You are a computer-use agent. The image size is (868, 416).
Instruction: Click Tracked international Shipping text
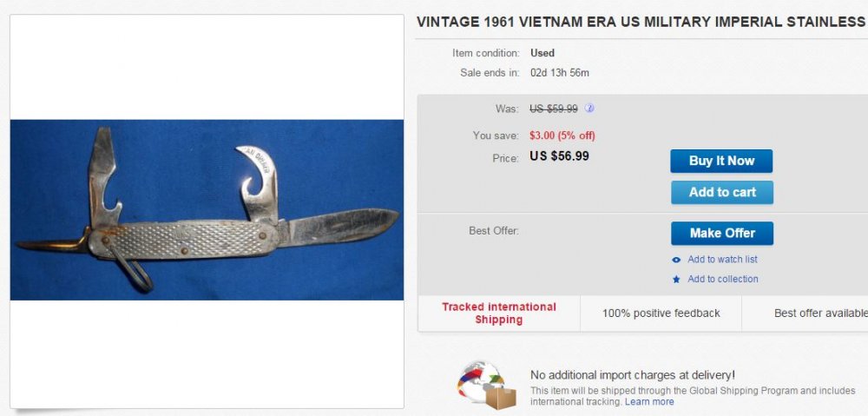tap(499, 314)
